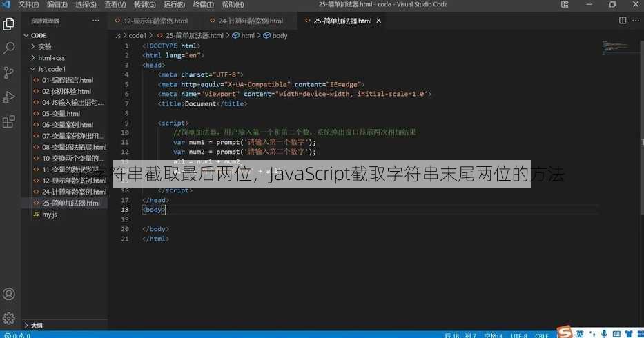Image resolution: width=644 pixels, height=338 pixels.
Task: Click the 空格: 4 indentation setting
Action: (x=494, y=335)
